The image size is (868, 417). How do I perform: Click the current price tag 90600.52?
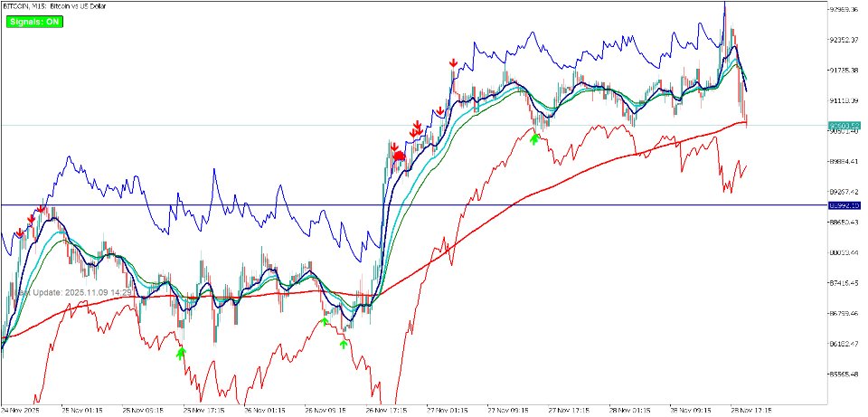pos(844,125)
